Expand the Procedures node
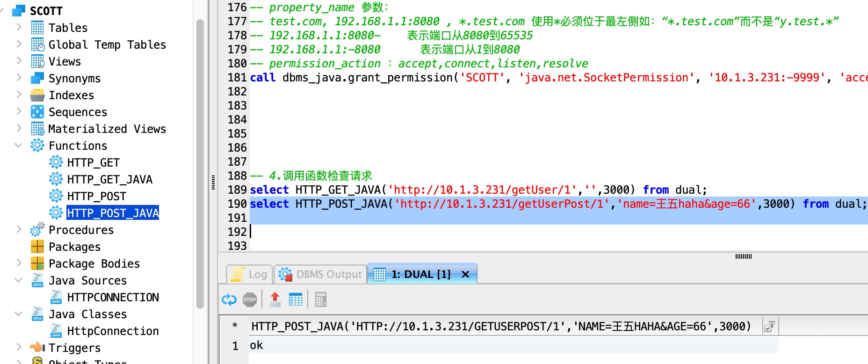 [19, 229]
